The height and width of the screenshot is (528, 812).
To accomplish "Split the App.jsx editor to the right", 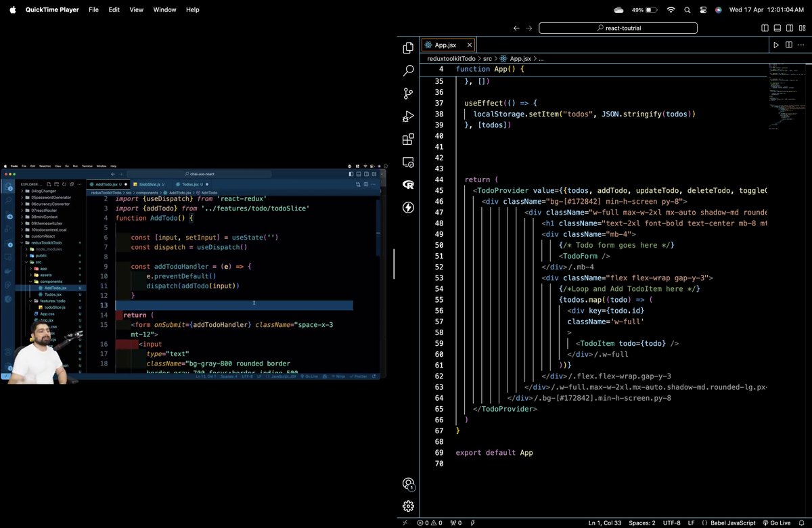I will 788,45.
